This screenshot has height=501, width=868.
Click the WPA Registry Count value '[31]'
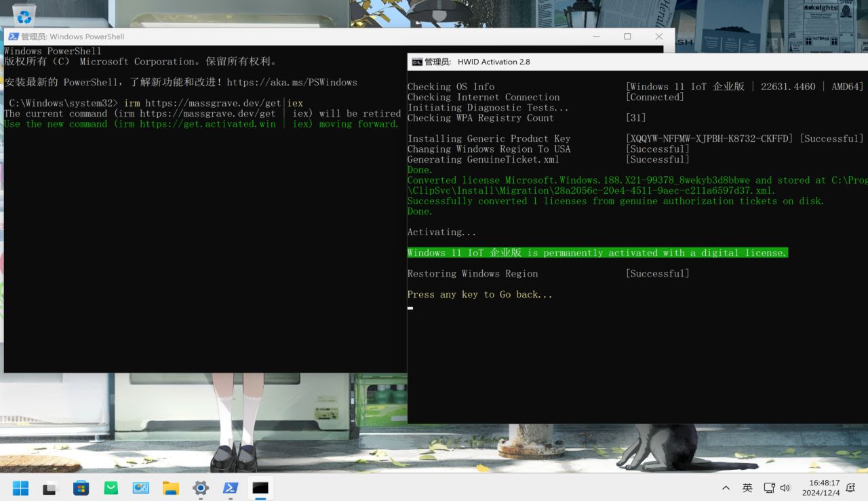(636, 118)
